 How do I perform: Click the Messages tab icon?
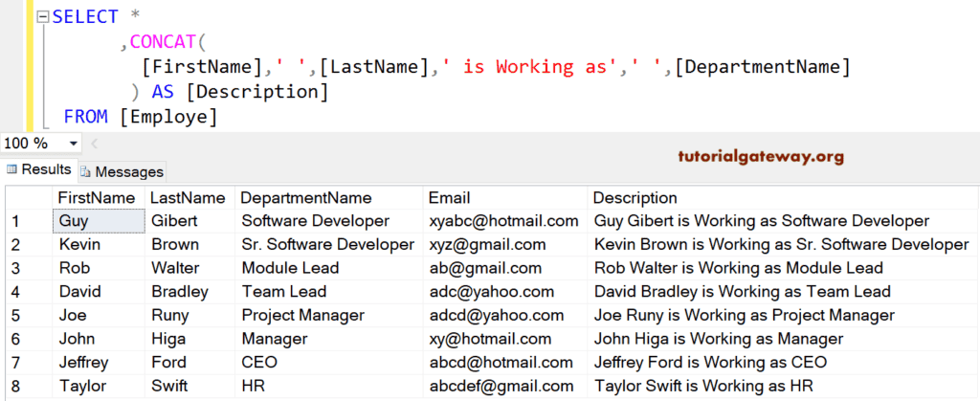85,172
